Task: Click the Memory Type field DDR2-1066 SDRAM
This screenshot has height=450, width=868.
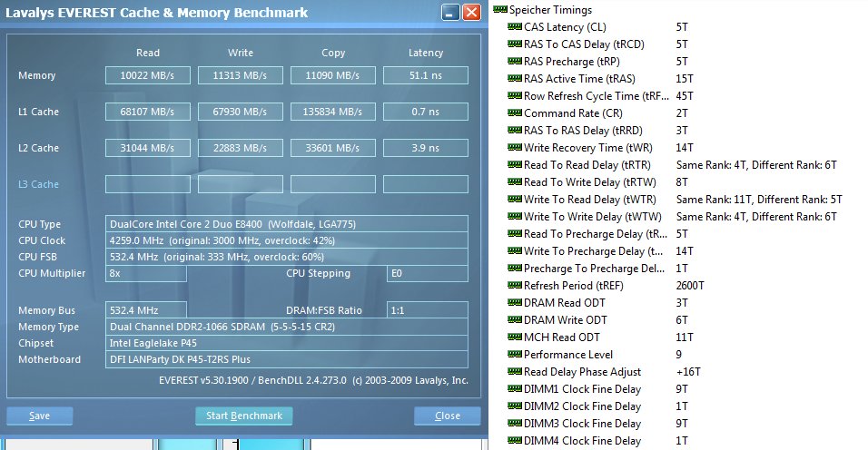Action: coord(287,327)
